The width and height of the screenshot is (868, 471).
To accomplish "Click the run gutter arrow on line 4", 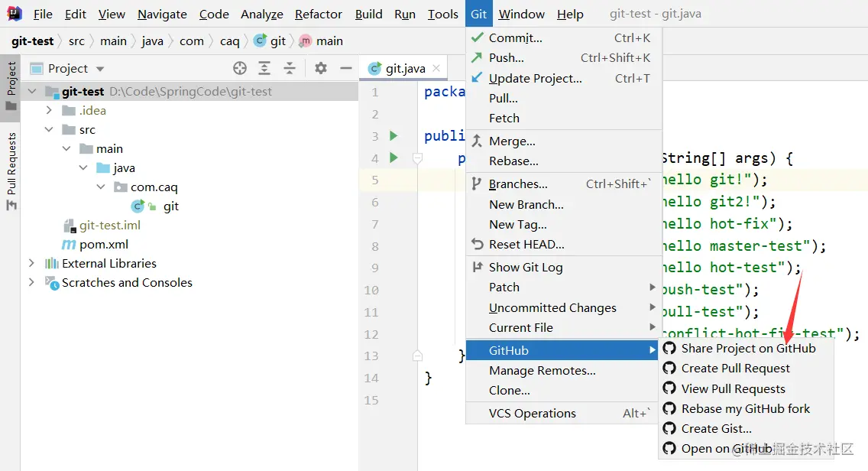I will tap(394, 158).
